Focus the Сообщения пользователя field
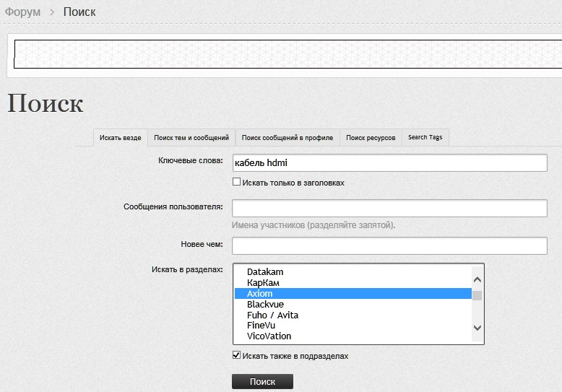This screenshot has height=392, width=562. [x=389, y=209]
